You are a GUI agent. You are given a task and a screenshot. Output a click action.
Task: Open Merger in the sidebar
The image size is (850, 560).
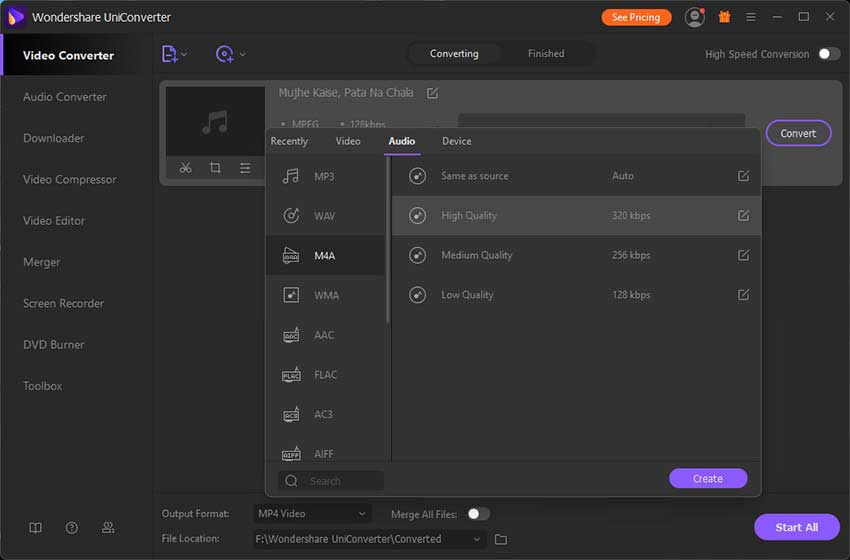[x=42, y=262]
